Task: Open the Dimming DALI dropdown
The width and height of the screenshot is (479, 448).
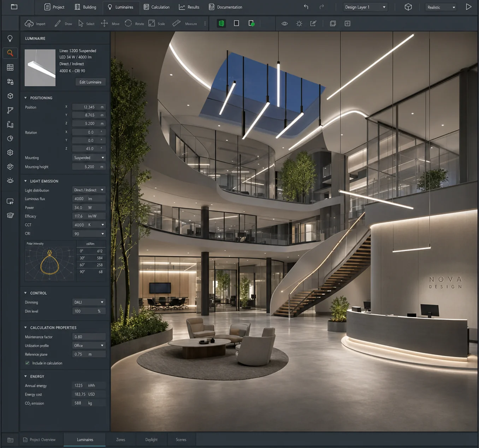Action: pos(89,302)
